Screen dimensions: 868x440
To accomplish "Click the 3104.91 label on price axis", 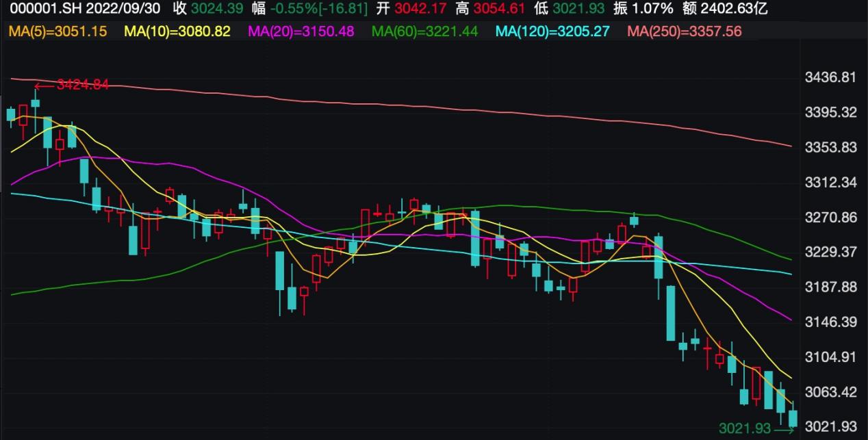I will tap(829, 357).
